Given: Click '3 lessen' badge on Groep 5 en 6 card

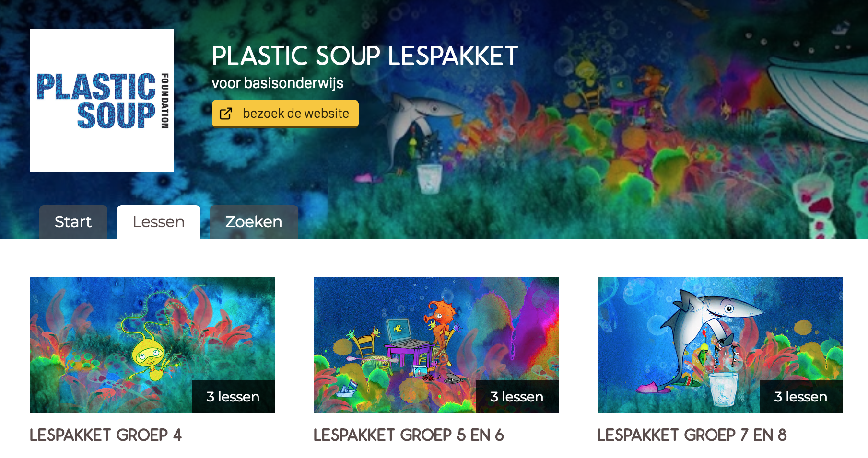Looking at the screenshot, I should [517, 397].
